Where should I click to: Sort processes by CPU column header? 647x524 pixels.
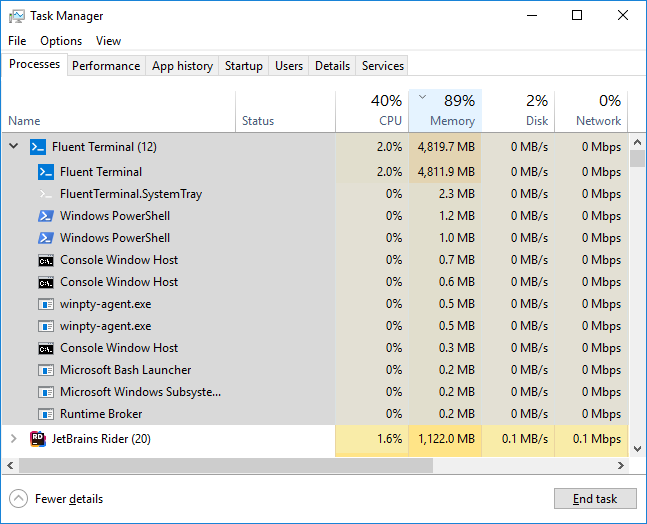372,111
